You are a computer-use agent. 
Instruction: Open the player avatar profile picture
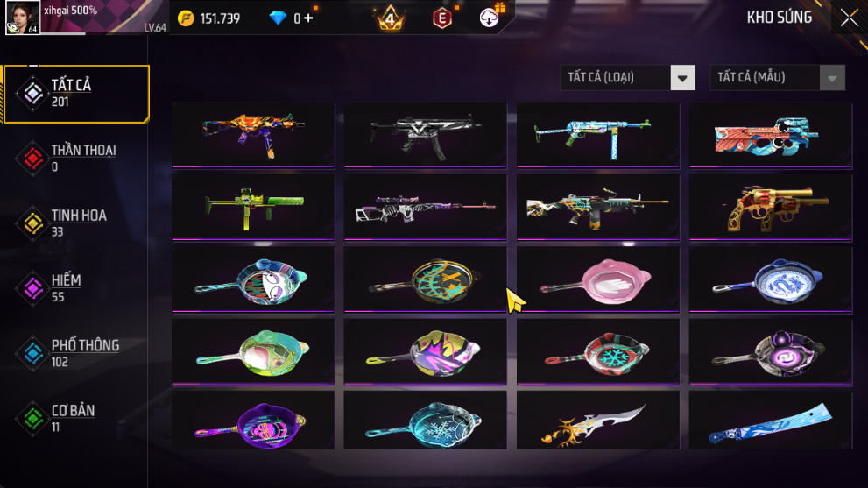coord(23,18)
